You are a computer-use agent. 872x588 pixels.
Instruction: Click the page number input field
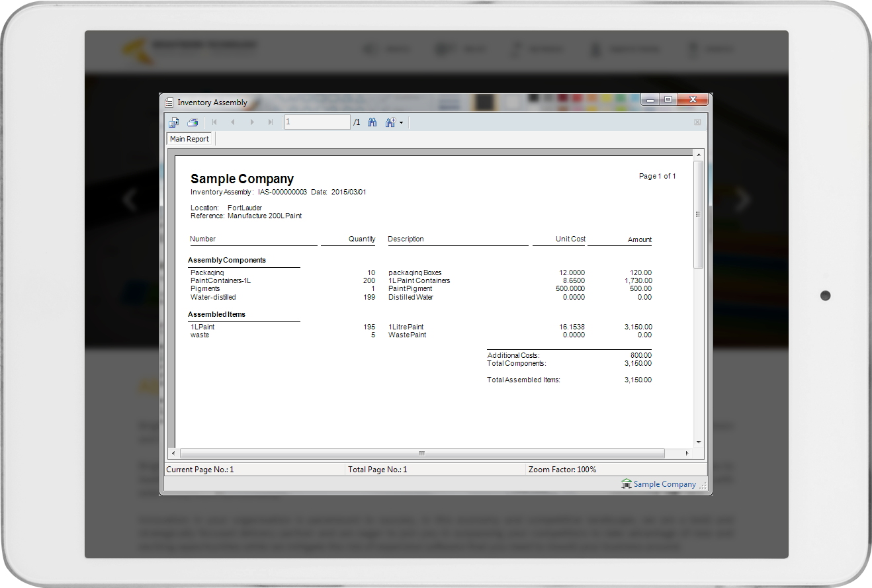[317, 122]
